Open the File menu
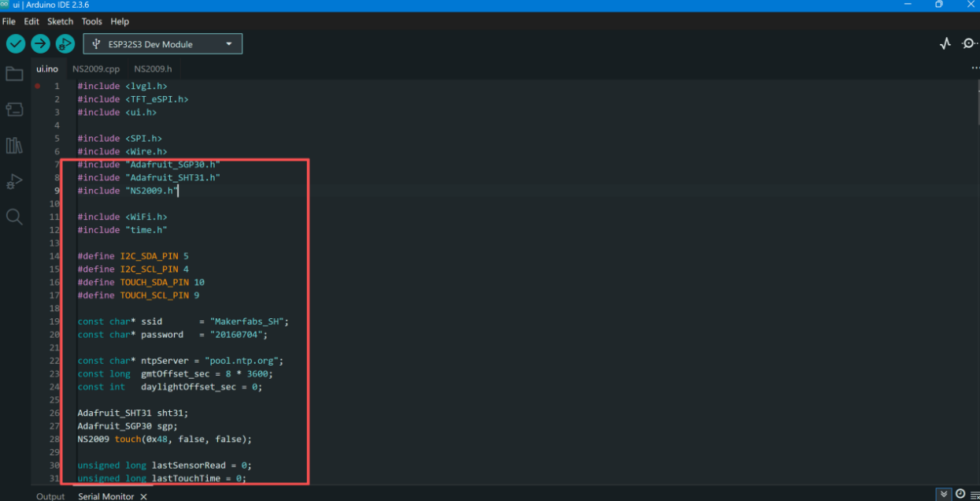The height and width of the screenshot is (501, 980). [9, 21]
